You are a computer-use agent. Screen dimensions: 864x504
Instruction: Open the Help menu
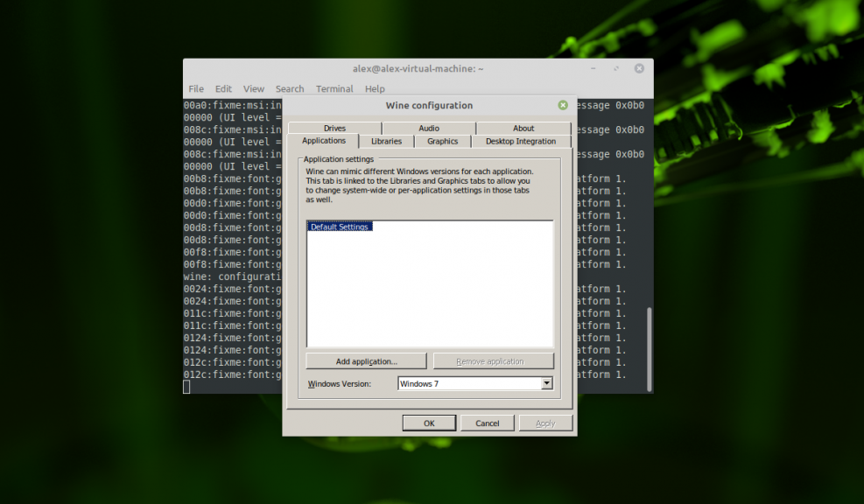pos(375,88)
